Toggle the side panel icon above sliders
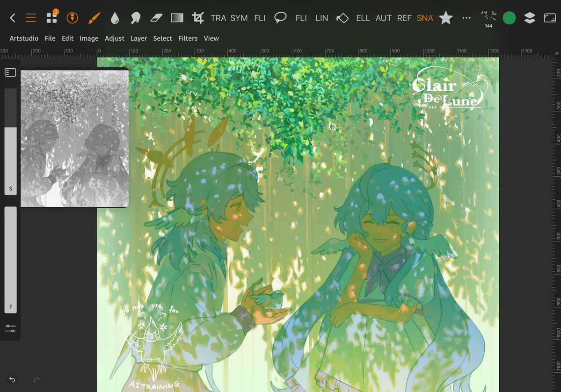Screen dimensions: 561x392 [x=10, y=72]
